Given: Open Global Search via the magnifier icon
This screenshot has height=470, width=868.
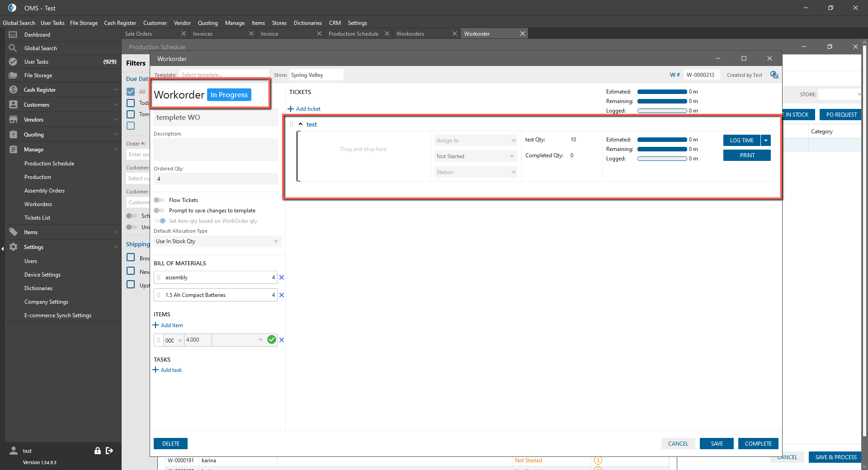Looking at the screenshot, I should pyautogui.click(x=13, y=48).
